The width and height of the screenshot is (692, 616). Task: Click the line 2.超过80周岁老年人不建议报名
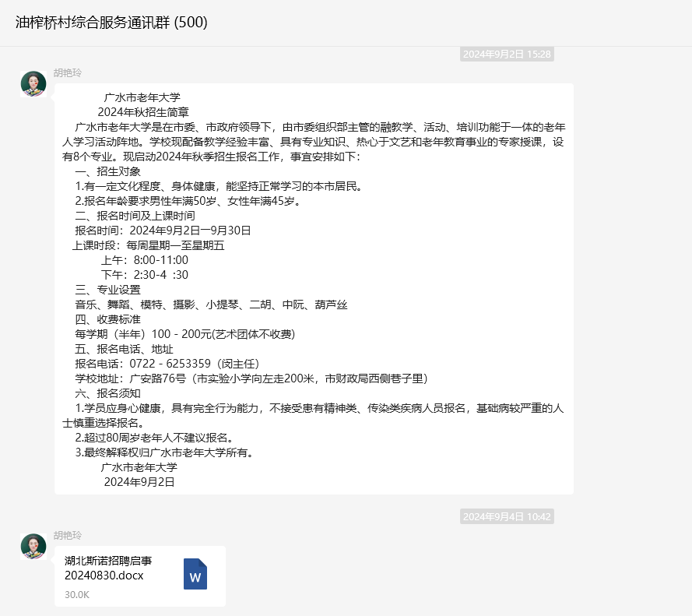coord(154,438)
